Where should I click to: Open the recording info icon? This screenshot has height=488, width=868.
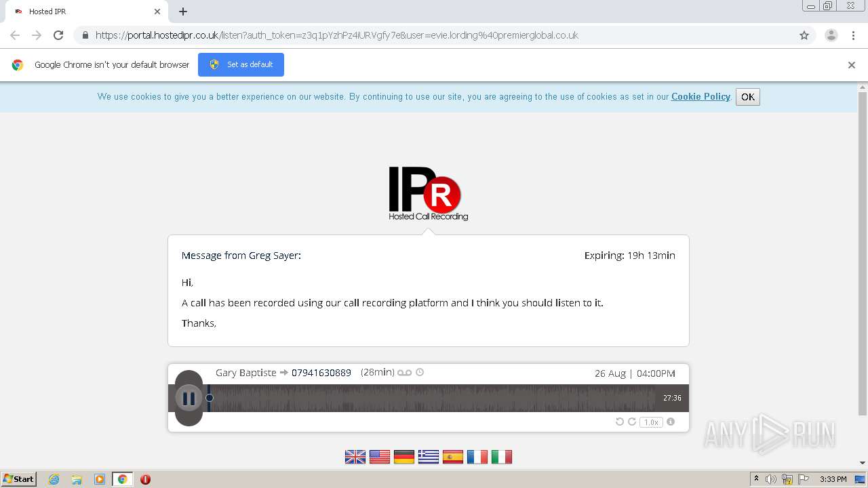pos(671,422)
